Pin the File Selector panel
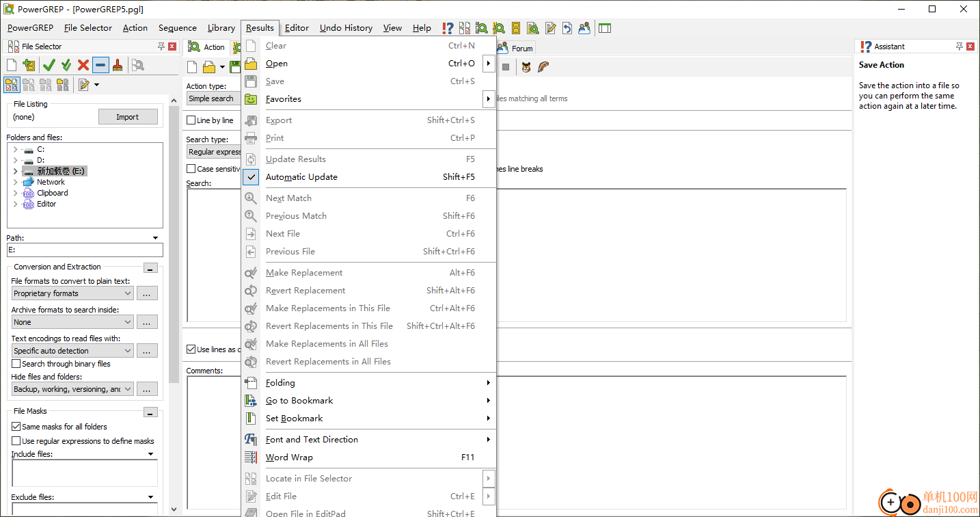Screen dimensions: 980x517 161,47
